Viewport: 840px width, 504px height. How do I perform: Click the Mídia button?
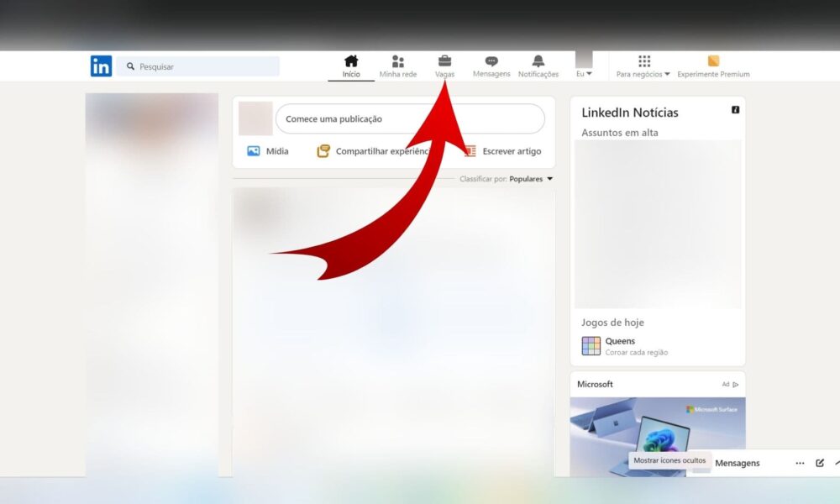pos(267,151)
